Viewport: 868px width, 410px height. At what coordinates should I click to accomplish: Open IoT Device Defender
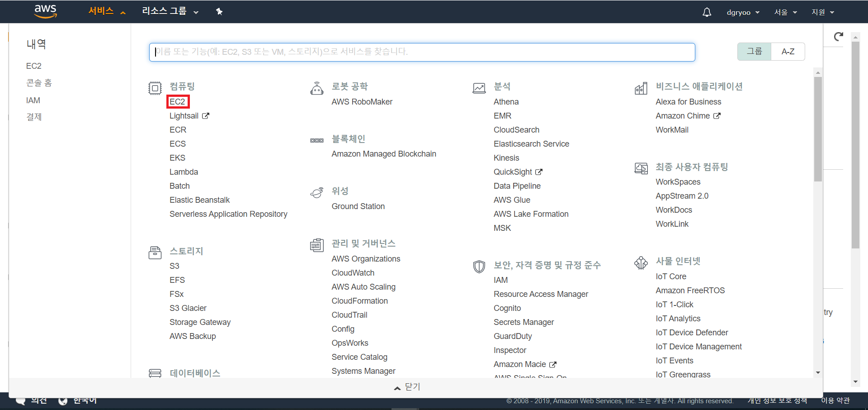[x=692, y=333]
